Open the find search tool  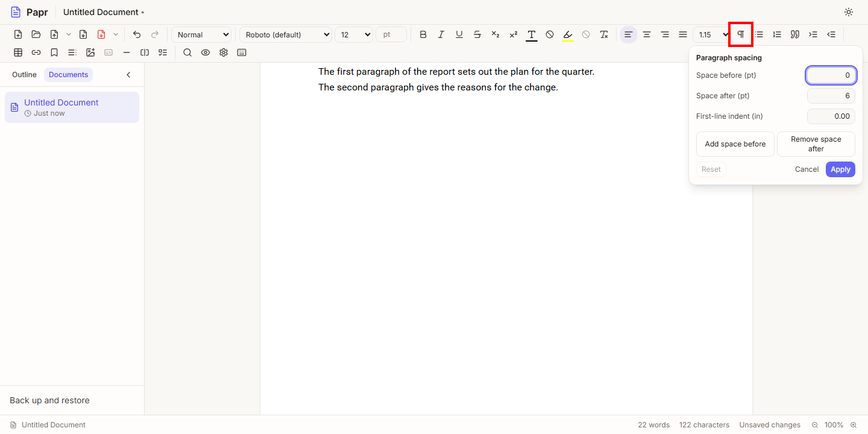[187, 52]
